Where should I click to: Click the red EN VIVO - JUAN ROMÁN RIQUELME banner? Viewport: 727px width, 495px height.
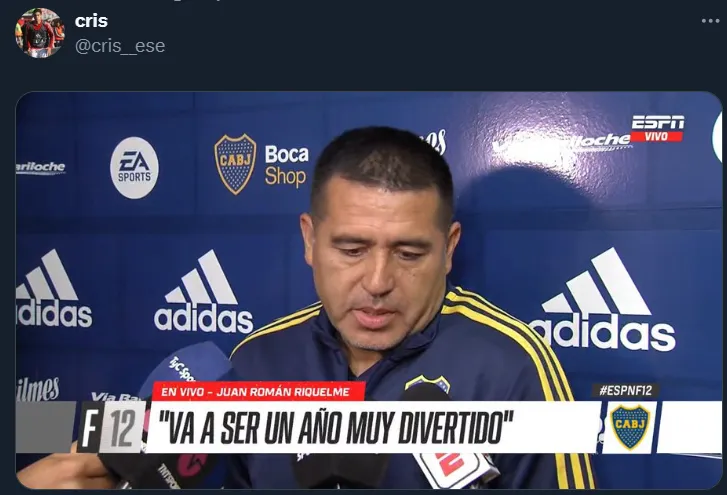[259, 392]
